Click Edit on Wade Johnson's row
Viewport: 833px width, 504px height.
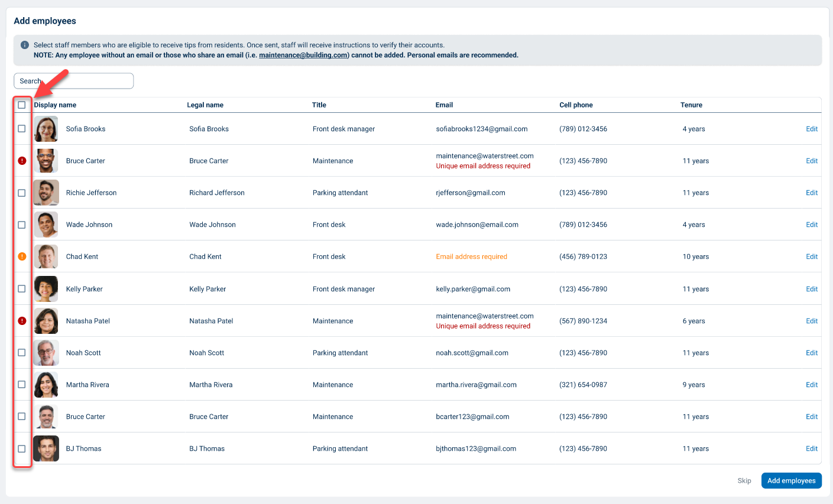pyautogui.click(x=812, y=225)
